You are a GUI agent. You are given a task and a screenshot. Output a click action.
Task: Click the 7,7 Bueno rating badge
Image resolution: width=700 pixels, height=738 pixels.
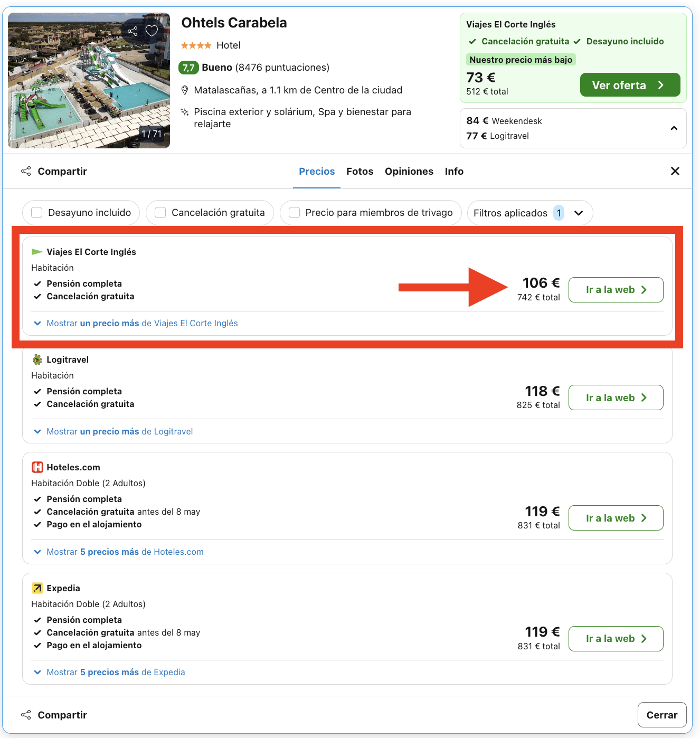[x=188, y=68]
